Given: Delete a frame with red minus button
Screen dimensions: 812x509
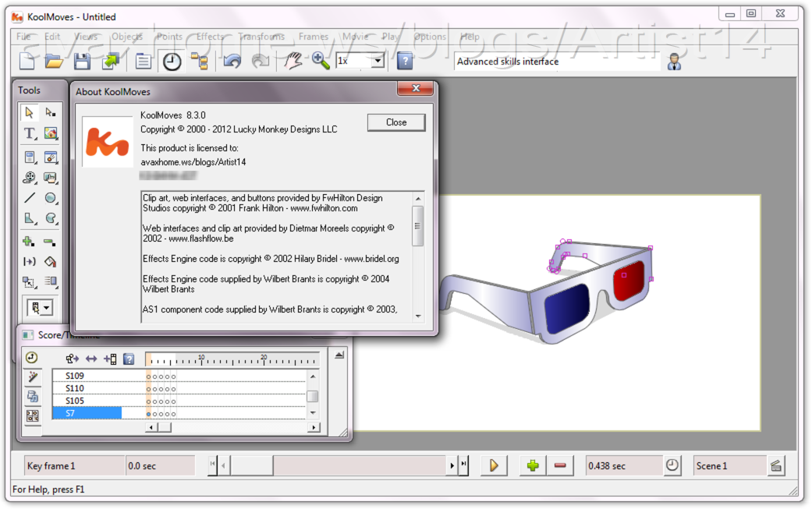Looking at the screenshot, I should (x=560, y=465).
